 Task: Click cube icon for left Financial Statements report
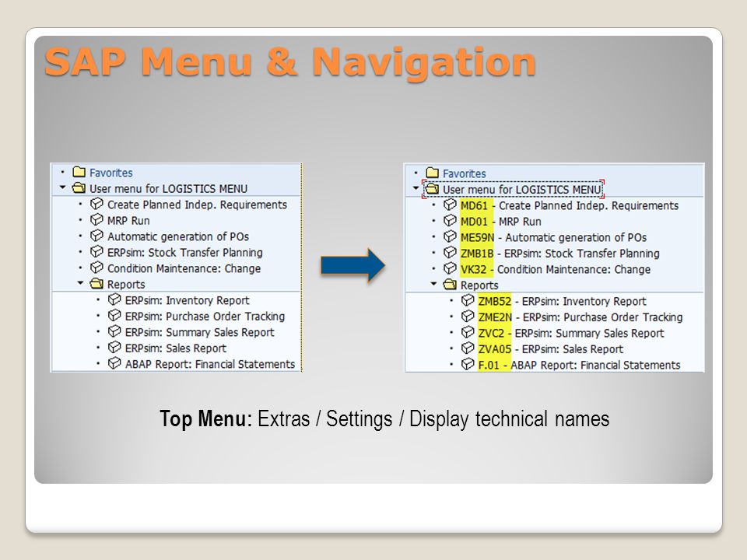114,363
